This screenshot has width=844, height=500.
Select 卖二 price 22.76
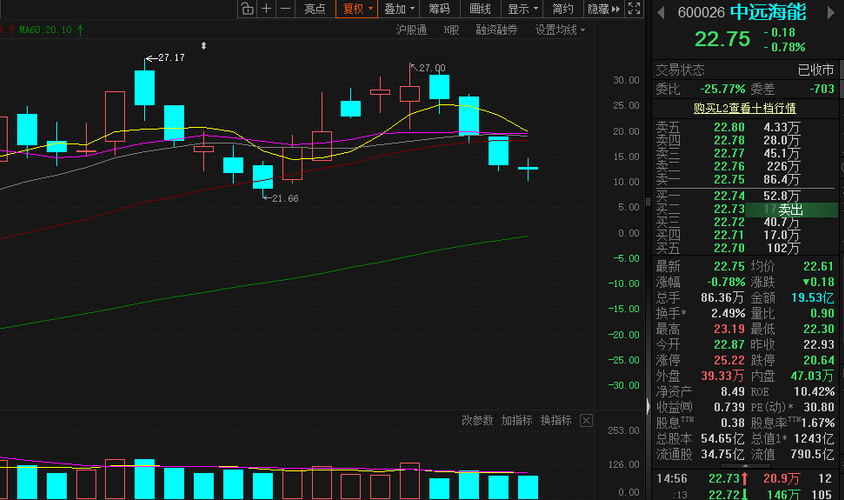[x=729, y=166]
